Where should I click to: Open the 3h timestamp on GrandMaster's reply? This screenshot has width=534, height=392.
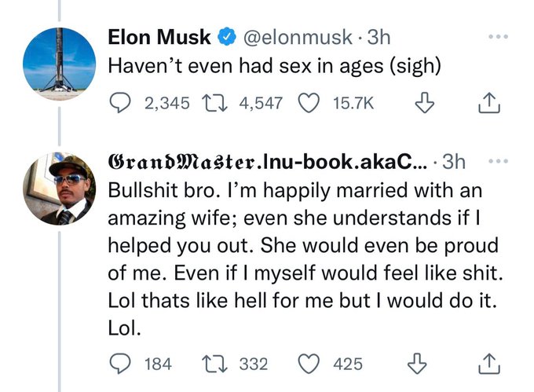(453, 161)
